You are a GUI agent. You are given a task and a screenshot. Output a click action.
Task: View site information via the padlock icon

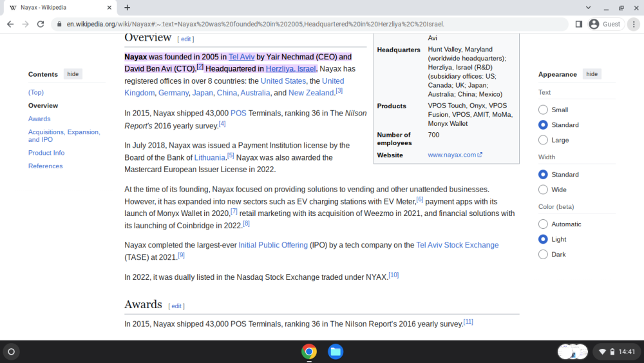(59, 25)
